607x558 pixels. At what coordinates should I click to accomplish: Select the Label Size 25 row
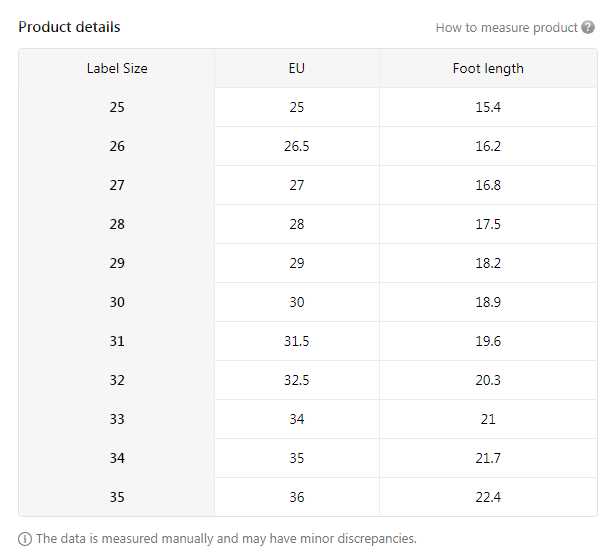pyautogui.click(x=117, y=107)
